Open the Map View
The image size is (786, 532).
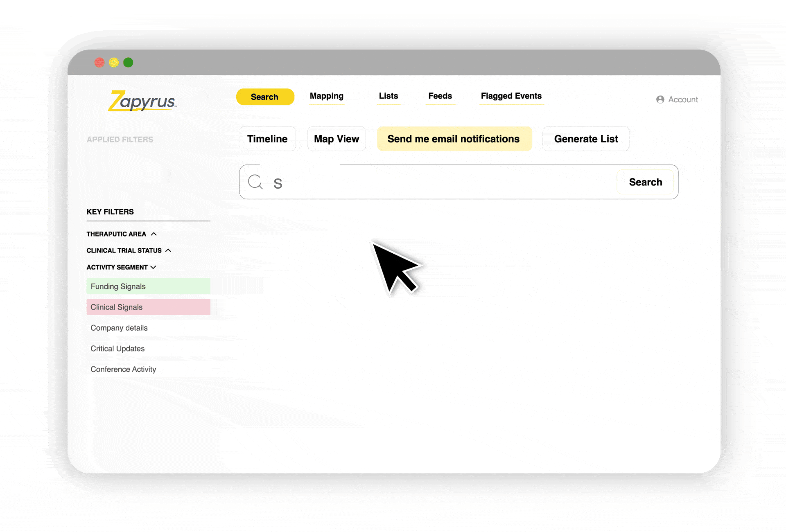[336, 139]
